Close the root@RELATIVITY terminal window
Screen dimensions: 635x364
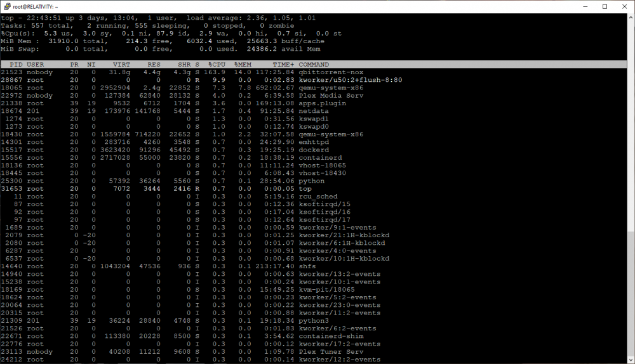(624, 6)
